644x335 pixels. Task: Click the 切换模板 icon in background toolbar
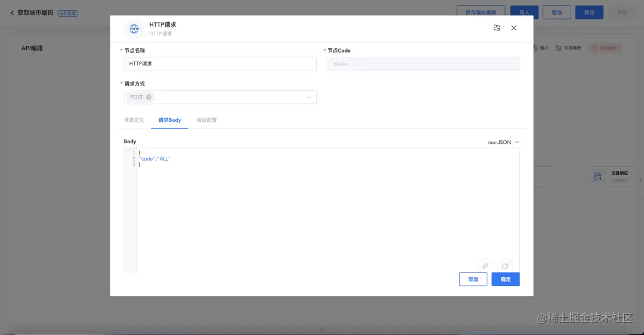pyautogui.click(x=558, y=48)
